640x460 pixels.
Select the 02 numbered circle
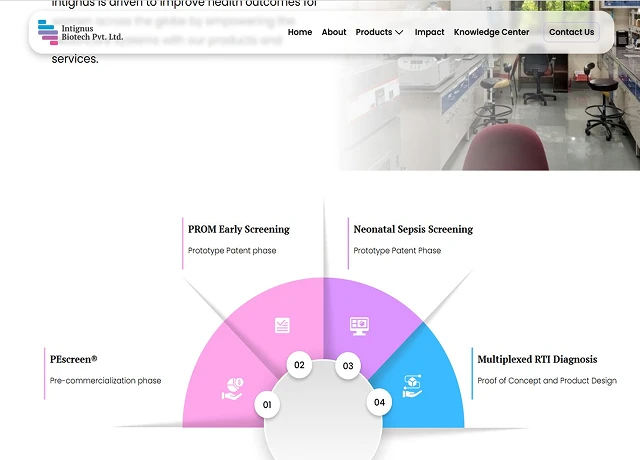click(x=299, y=365)
